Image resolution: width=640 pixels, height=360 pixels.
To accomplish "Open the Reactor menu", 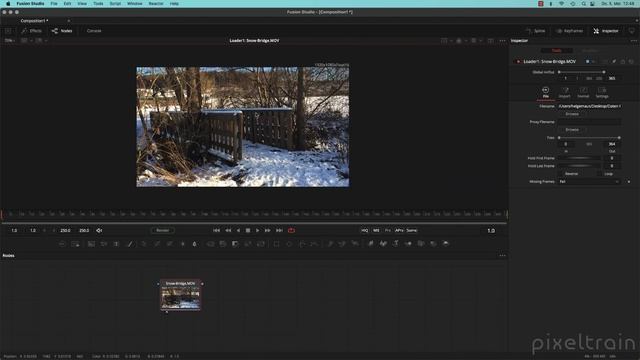I will point(156,4).
